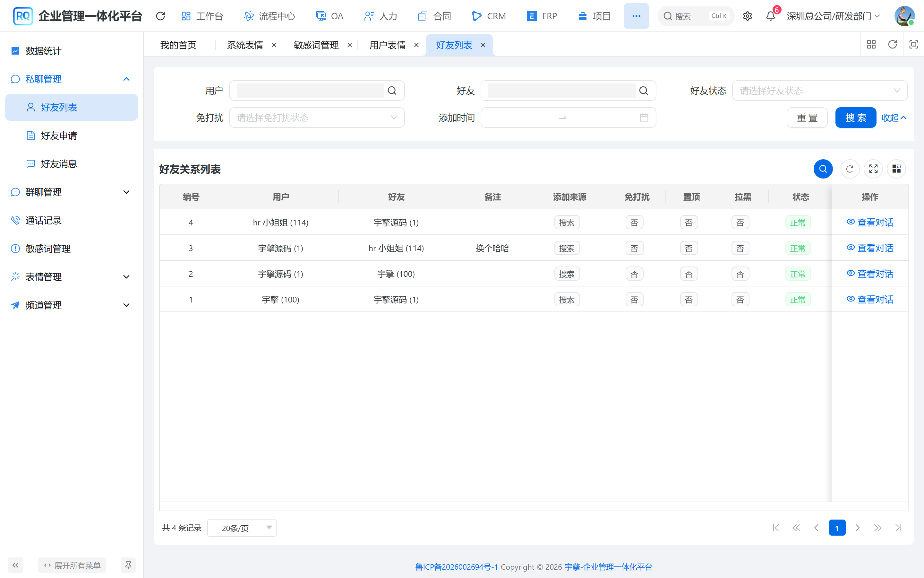924x578 pixels.
Task: Collapse the 私聊管理 sidebar menu
Action: click(72, 79)
